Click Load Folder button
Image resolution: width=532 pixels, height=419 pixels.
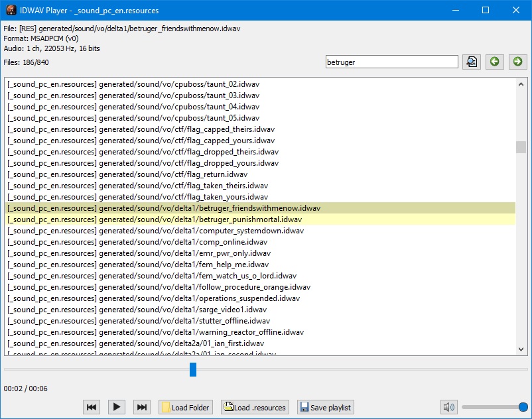[x=186, y=407]
